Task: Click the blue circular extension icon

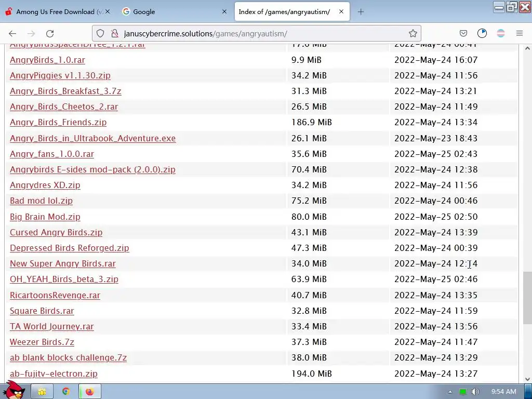Action: point(482,33)
